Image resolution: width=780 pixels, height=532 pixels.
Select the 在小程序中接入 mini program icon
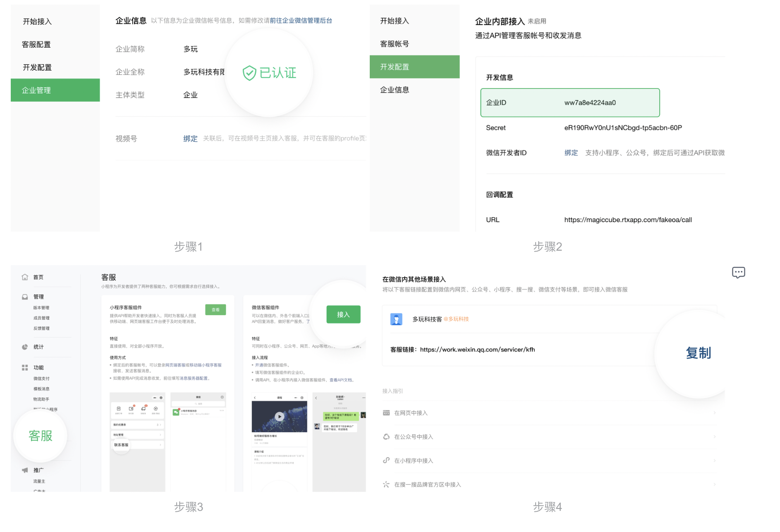[x=386, y=460]
